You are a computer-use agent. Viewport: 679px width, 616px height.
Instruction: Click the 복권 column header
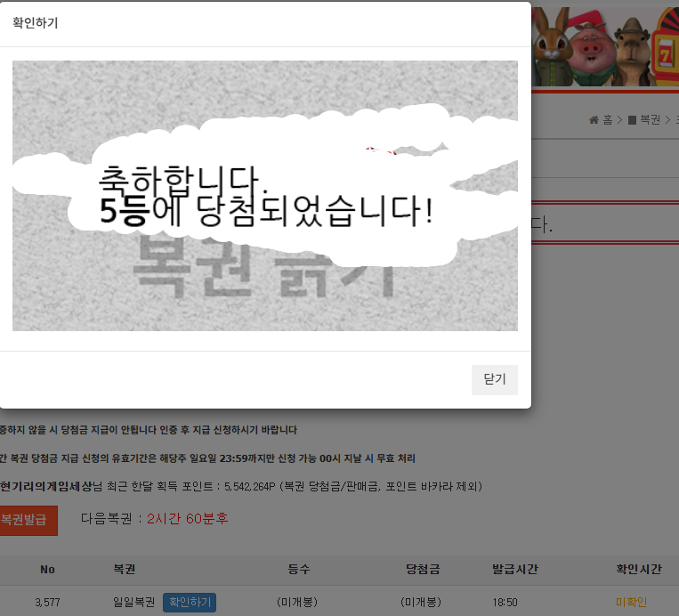tap(125, 569)
